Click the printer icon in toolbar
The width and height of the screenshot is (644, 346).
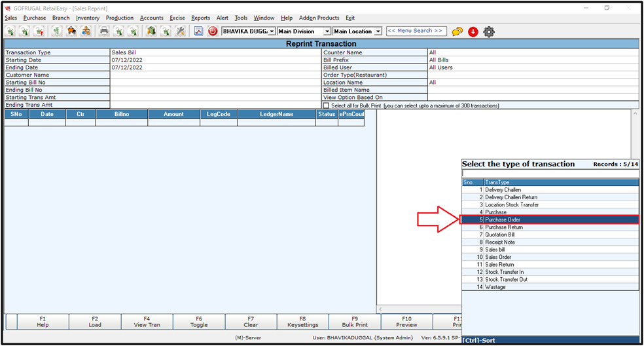point(104,31)
